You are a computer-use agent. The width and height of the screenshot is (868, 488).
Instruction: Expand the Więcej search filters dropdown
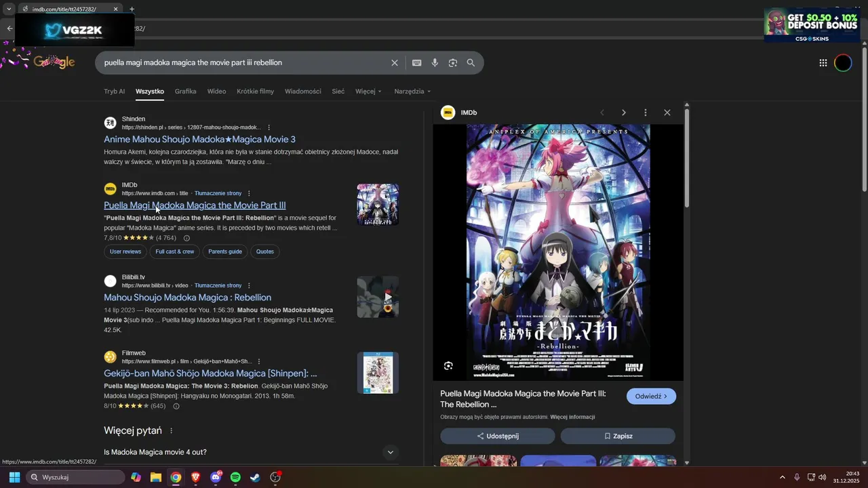(369, 91)
